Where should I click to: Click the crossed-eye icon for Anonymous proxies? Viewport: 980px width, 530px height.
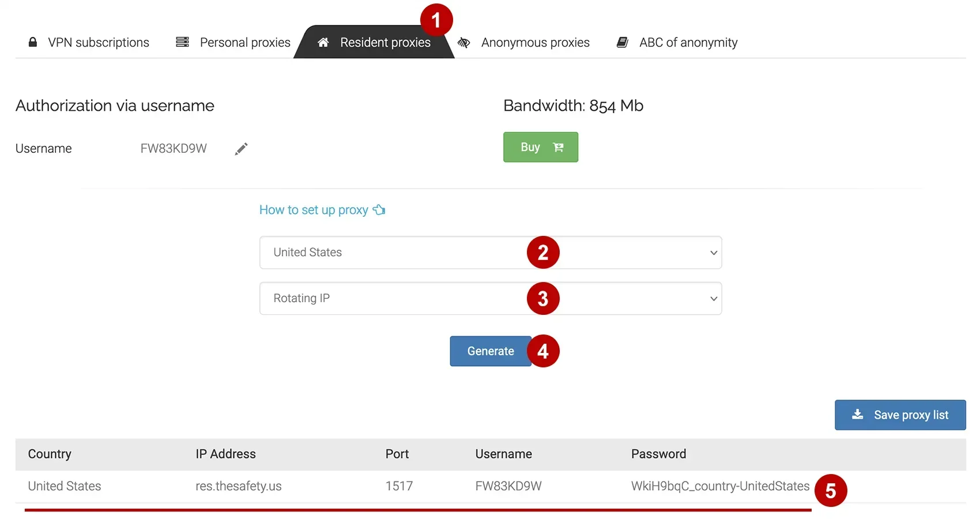coord(464,43)
